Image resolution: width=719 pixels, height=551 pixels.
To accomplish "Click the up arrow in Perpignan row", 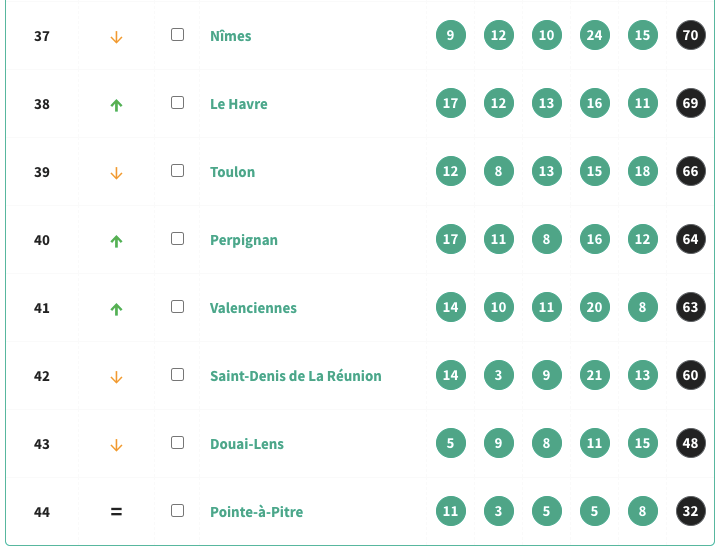I will [116, 241].
